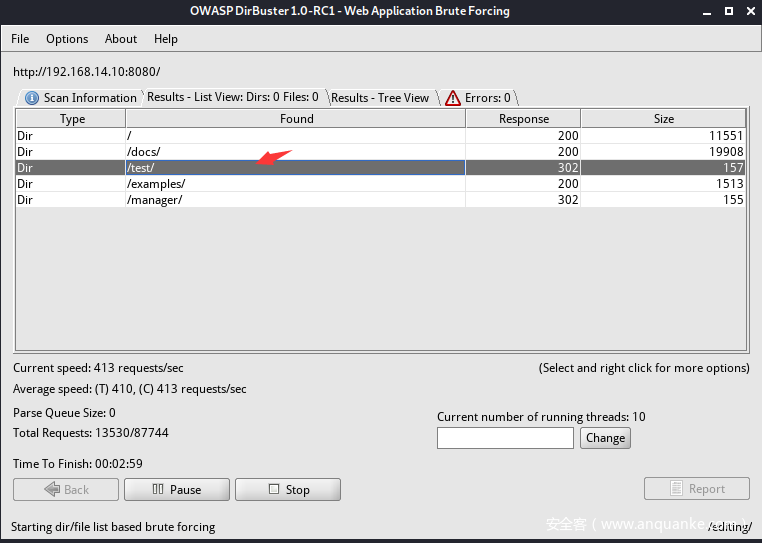This screenshot has width=762, height=543.
Task: Click the Total Requests: 13530/87744 text
Action: [x=90, y=433]
